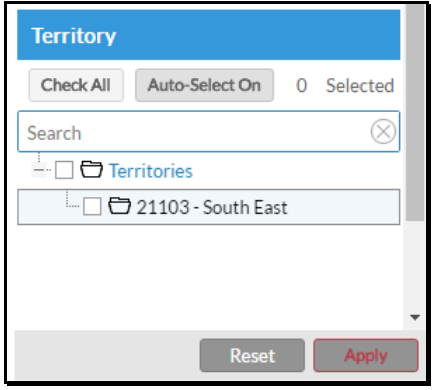
Task: Tick the Territories checkbox
Action: (x=64, y=170)
